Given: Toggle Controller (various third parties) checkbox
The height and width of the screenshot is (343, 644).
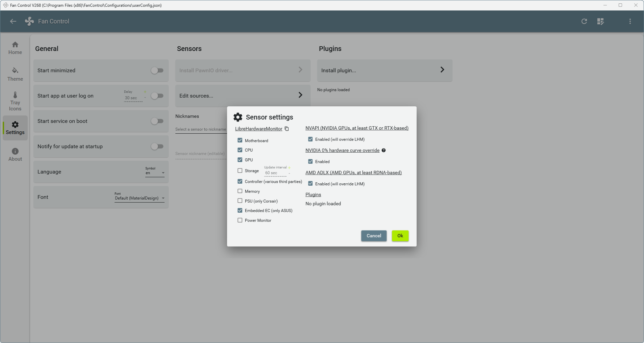Looking at the screenshot, I should pyautogui.click(x=240, y=181).
